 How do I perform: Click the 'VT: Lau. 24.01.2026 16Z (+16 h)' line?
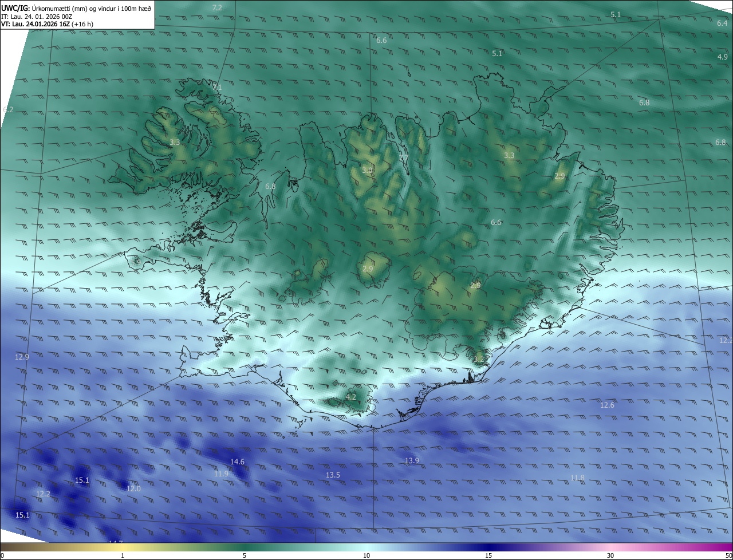point(48,25)
